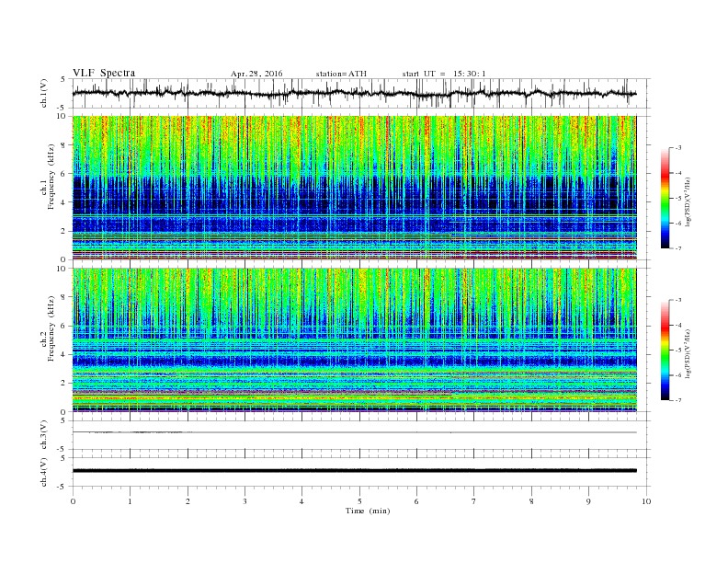Click the "6" tick on the time axis
Screen dimensions: 728x563
coord(416,501)
